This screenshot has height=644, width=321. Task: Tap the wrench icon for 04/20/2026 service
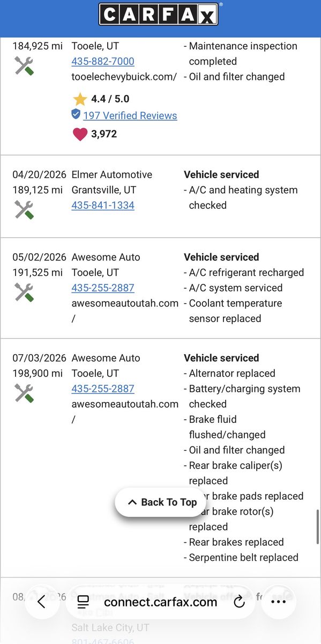24,209
